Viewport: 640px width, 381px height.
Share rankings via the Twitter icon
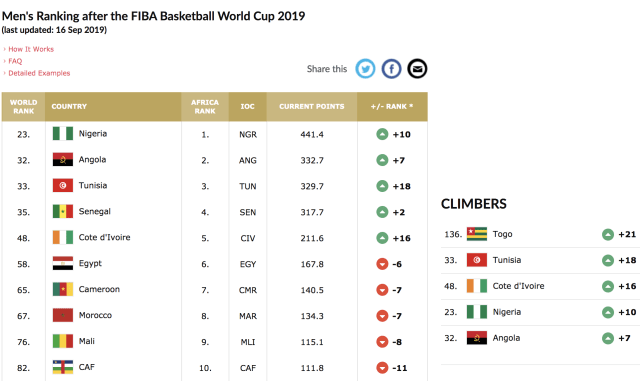pos(365,69)
